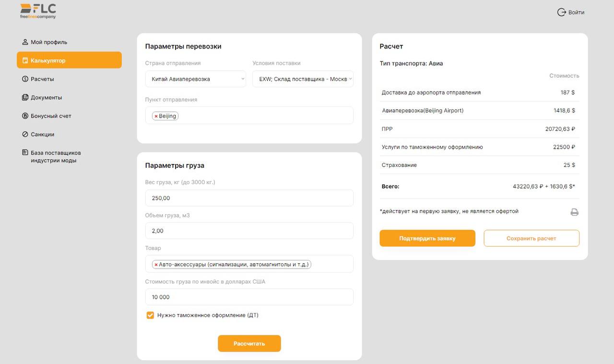
Task: Click the dollar icon beside Расчеты
Action: 25,79
